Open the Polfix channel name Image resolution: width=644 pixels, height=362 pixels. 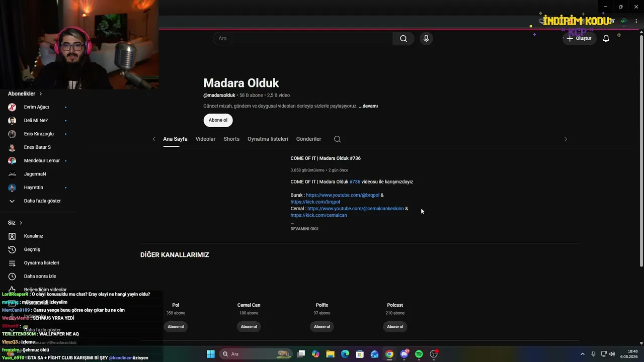tap(322, 305)
